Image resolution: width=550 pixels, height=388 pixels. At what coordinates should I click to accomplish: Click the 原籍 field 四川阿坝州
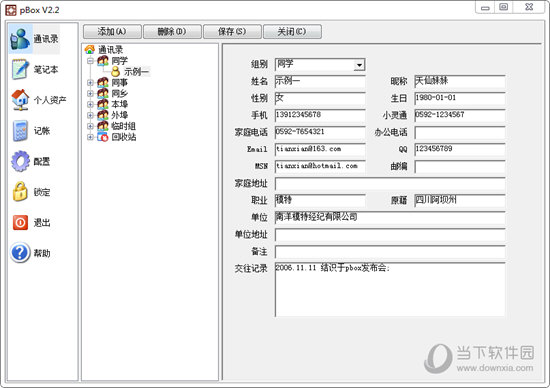coord(460,201)
